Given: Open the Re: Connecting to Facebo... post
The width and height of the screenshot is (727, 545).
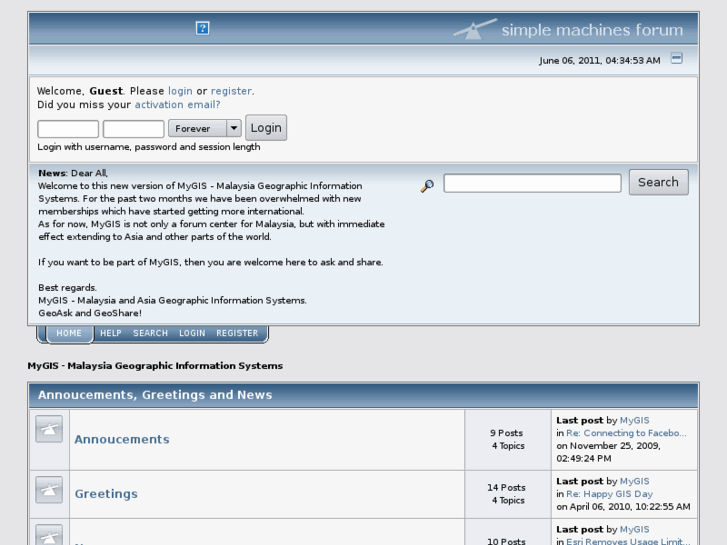Looking at the screenshot, I should click(x=626, y=433).
